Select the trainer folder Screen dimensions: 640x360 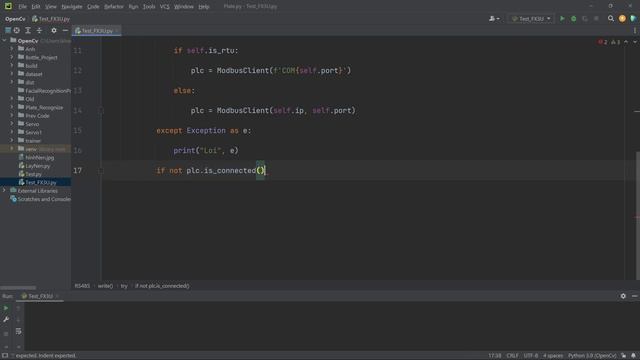click(29, 140)
